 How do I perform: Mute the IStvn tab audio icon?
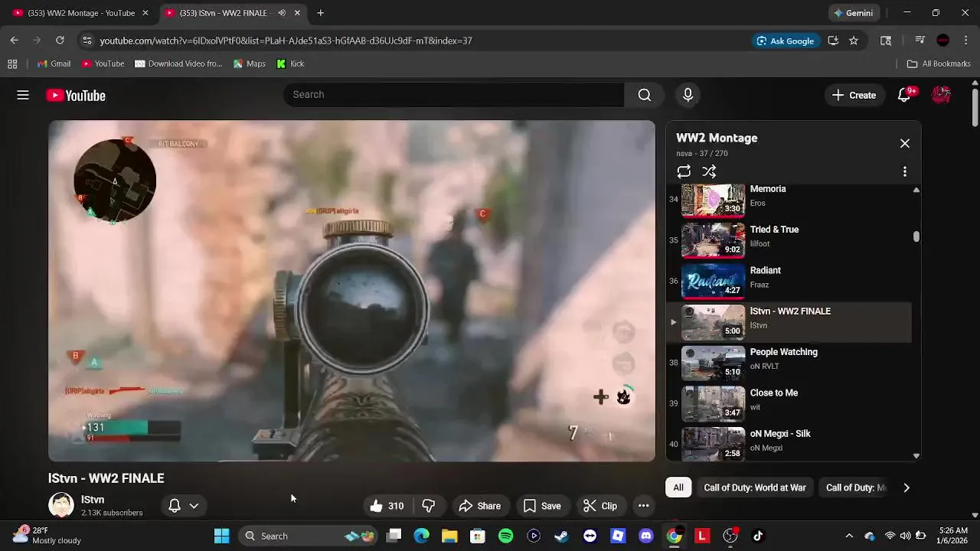282,13
